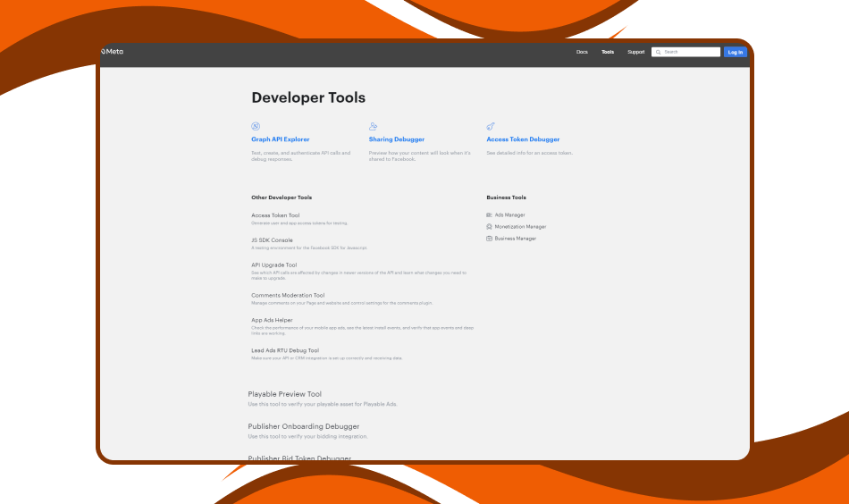Click the Meta logo in header
Viewport: 849px width, 504px height.
112,52
